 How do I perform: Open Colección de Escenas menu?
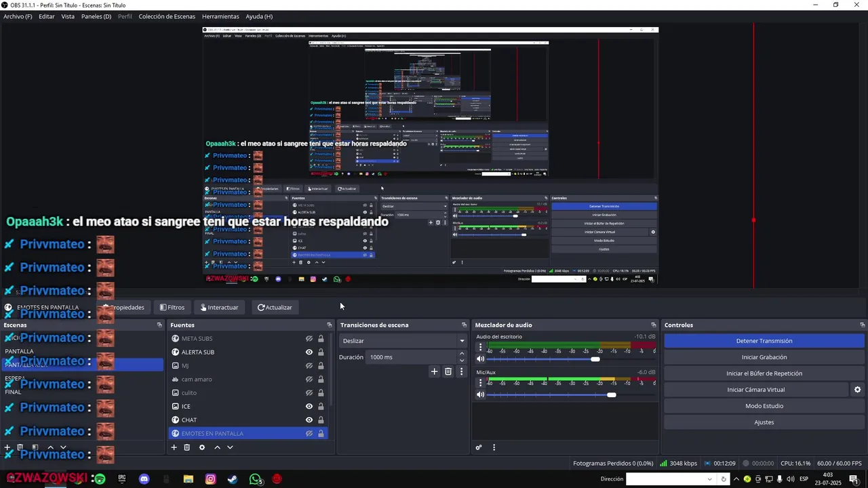pyautogui.click(x=167, y=16)
